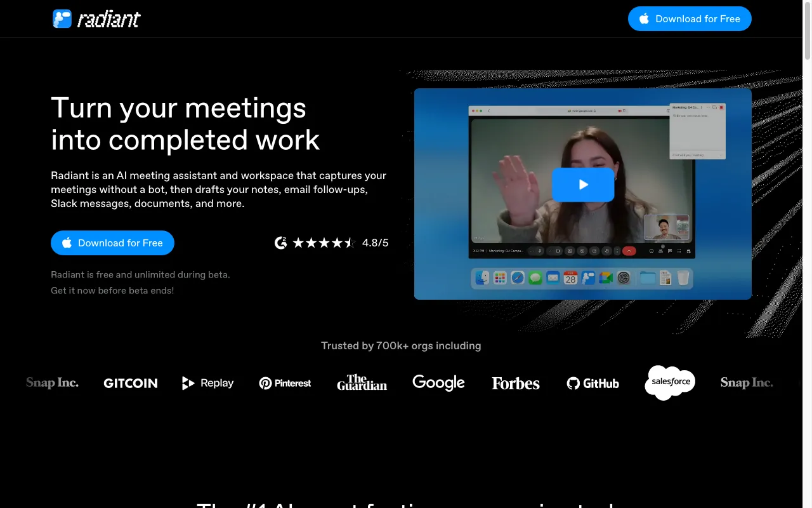812x508 pixels.
Task: Click the Google Meet icon in the preview dock
Action: (606, 277)
